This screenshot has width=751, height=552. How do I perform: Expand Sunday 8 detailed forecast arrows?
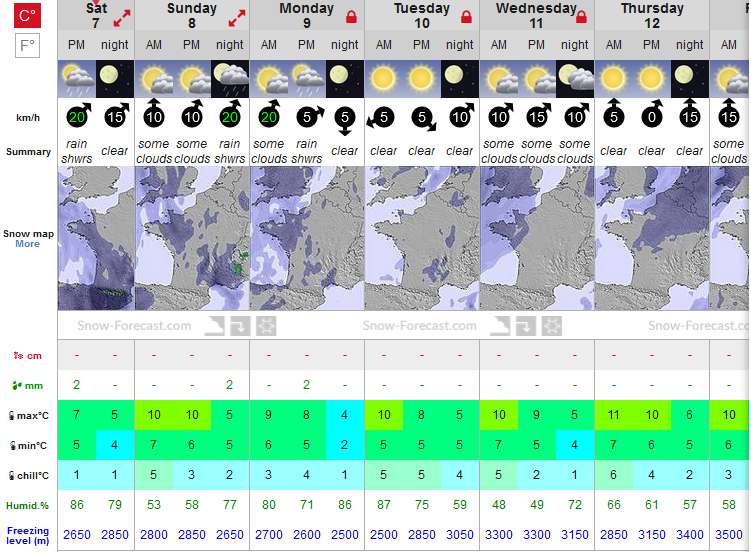click(237, 18)
